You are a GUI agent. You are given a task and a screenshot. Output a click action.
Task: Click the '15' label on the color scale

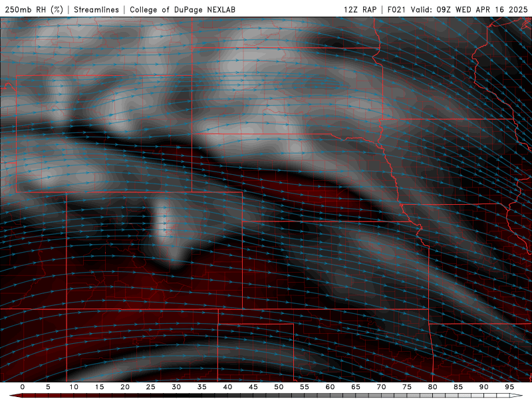99,387
